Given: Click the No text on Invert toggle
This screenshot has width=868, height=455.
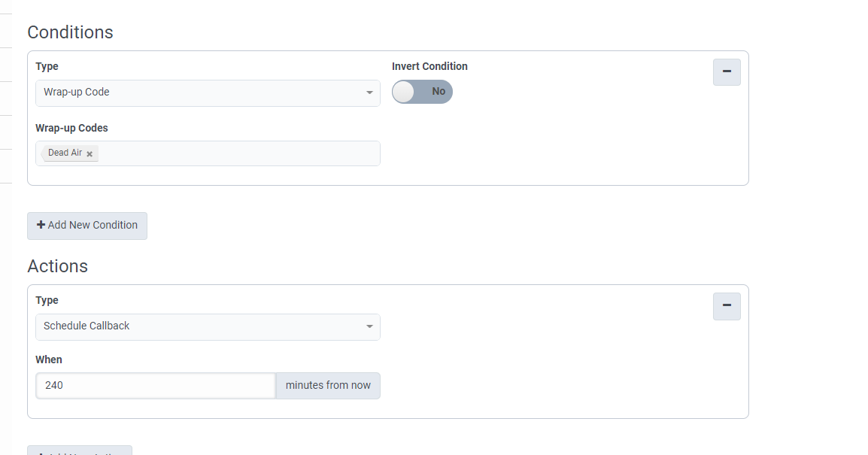Looking at the screenshot, I should 439,92.
